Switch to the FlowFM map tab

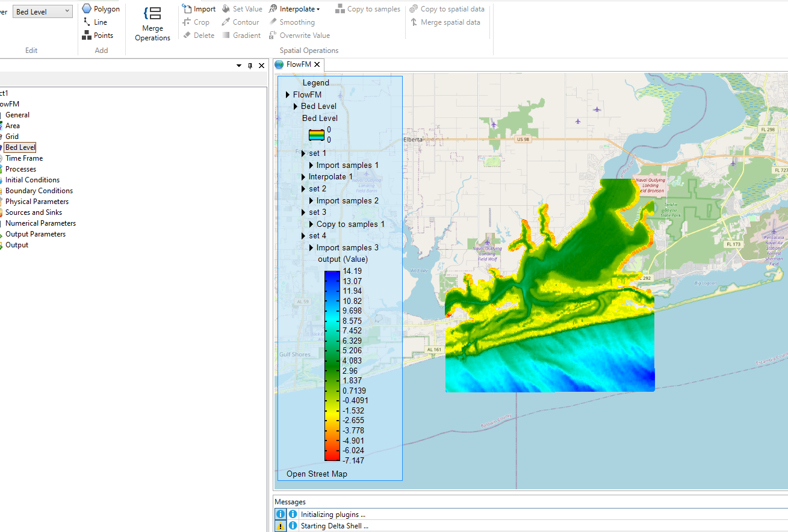tap(298, 64)
